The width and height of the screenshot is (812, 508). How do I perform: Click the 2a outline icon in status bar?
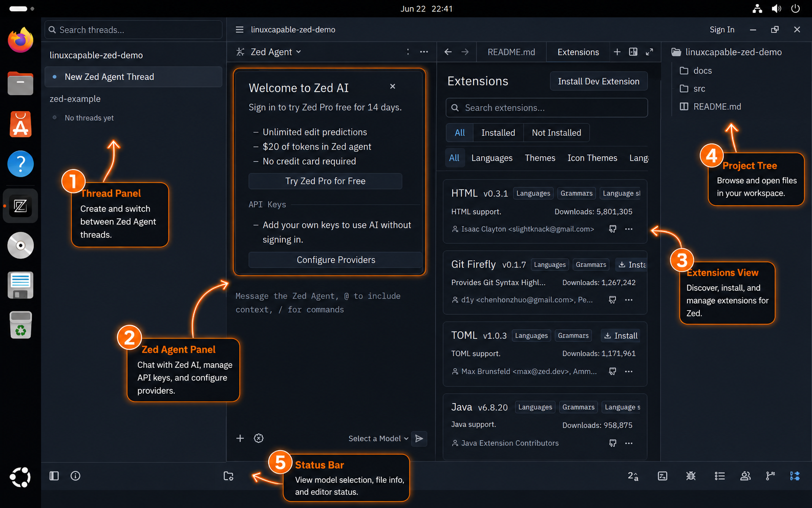633,476
